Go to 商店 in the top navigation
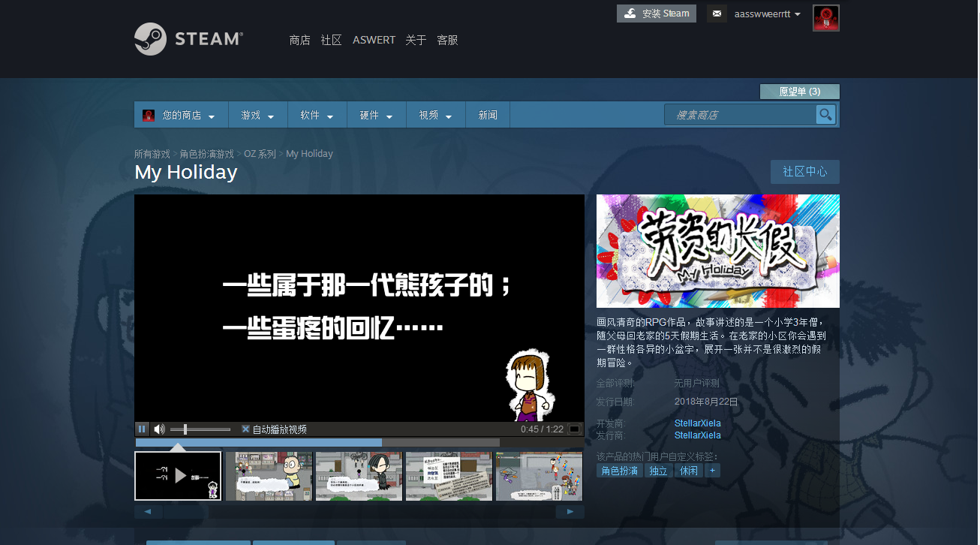This screenshot has width=980, height=545. click(299, 40)
